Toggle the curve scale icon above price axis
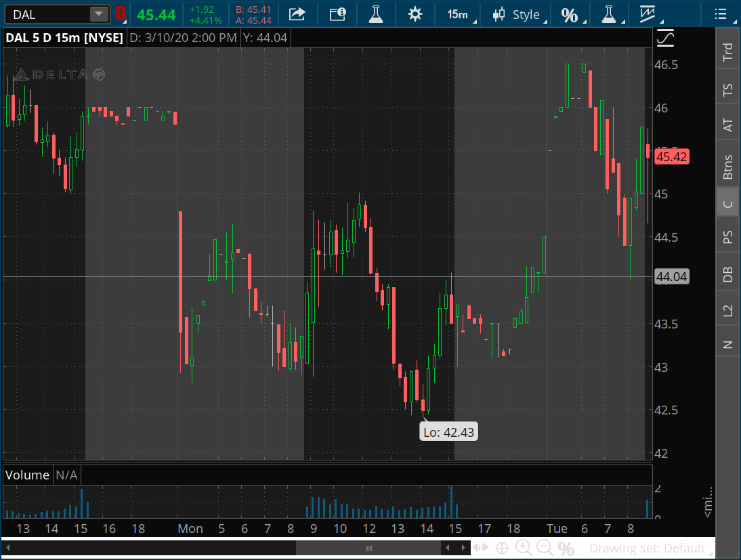 pyautogui.click(x=665, y=38)
